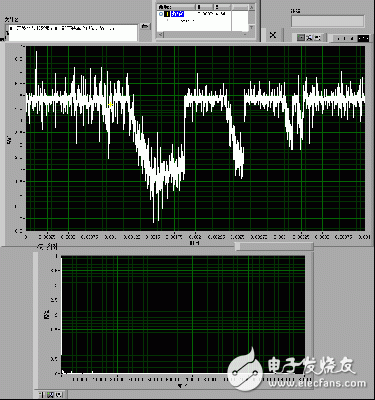Click the black autoscale button in the scale legend
The height and width of the screenshot is (400, 375).
point(363,39)
